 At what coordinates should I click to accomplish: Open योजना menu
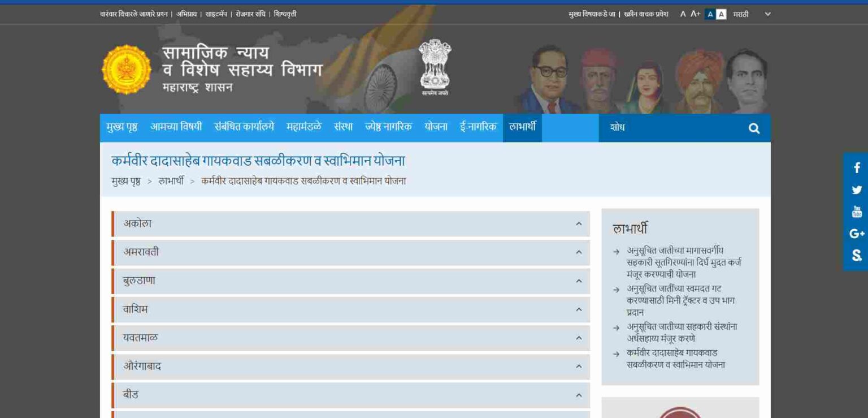click(436, 127)
